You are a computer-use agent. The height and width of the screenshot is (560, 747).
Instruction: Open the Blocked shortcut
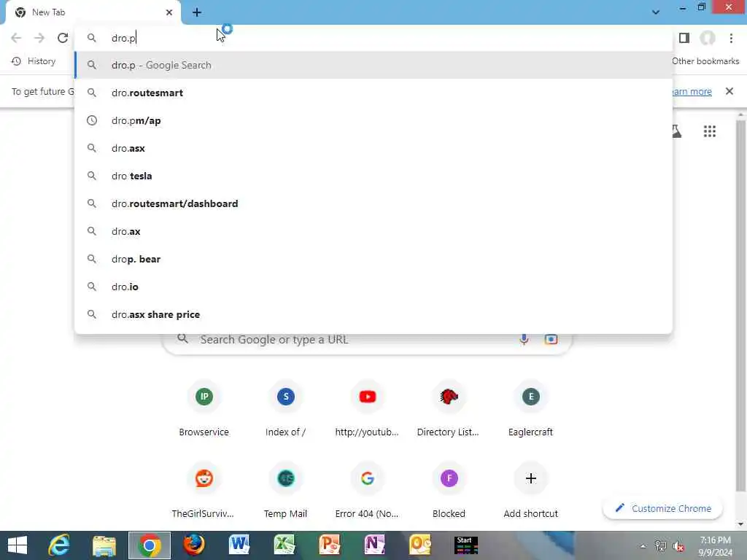449,491
